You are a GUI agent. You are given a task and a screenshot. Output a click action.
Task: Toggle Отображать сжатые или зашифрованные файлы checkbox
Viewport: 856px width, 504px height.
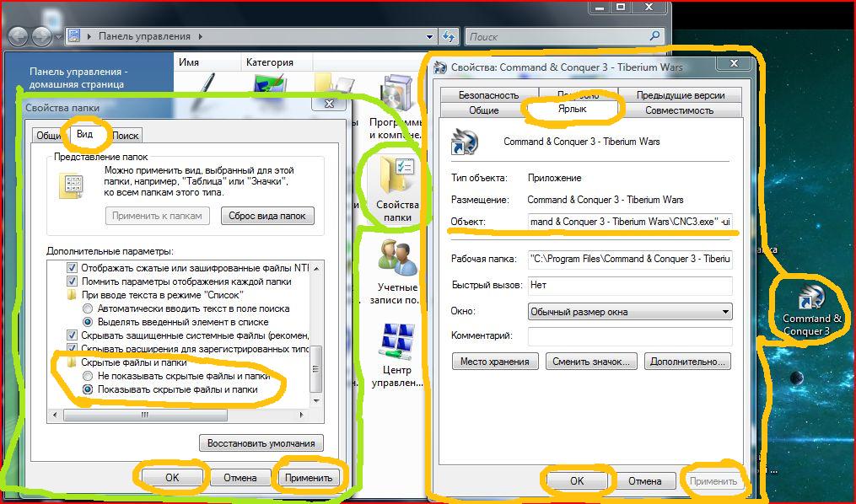pyautogui.click(x=72, y=268)
